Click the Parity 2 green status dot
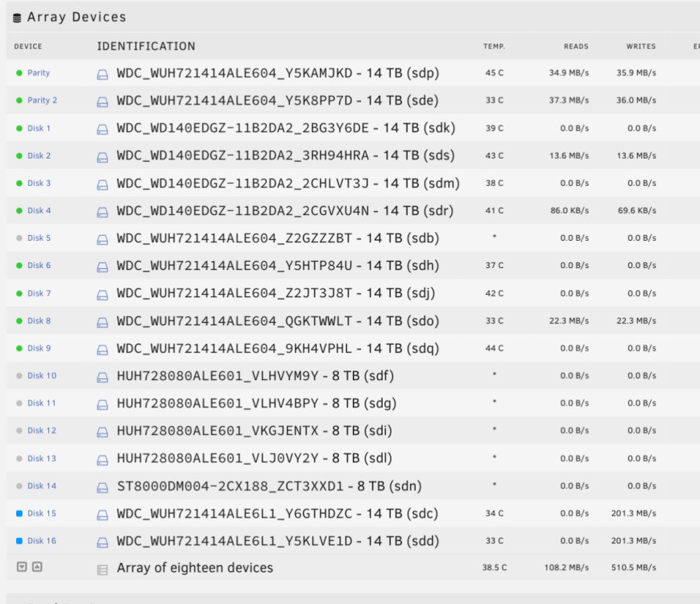 [x=19, y=101]
